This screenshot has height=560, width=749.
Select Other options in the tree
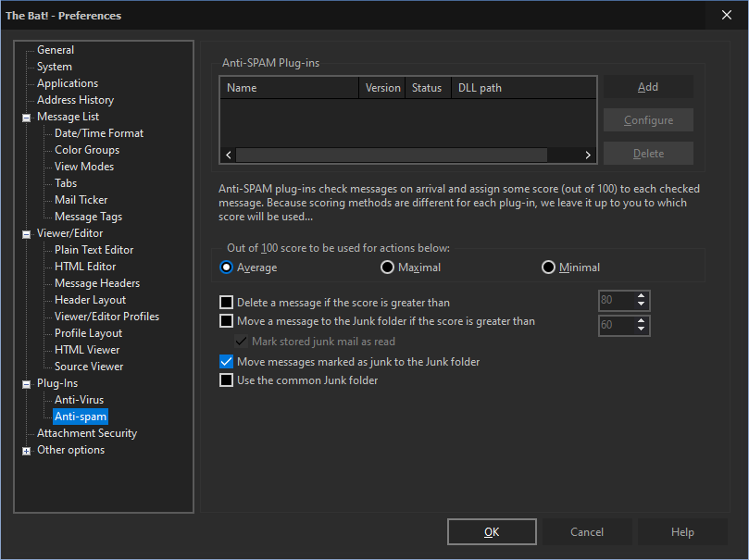[x=70, y=450]
